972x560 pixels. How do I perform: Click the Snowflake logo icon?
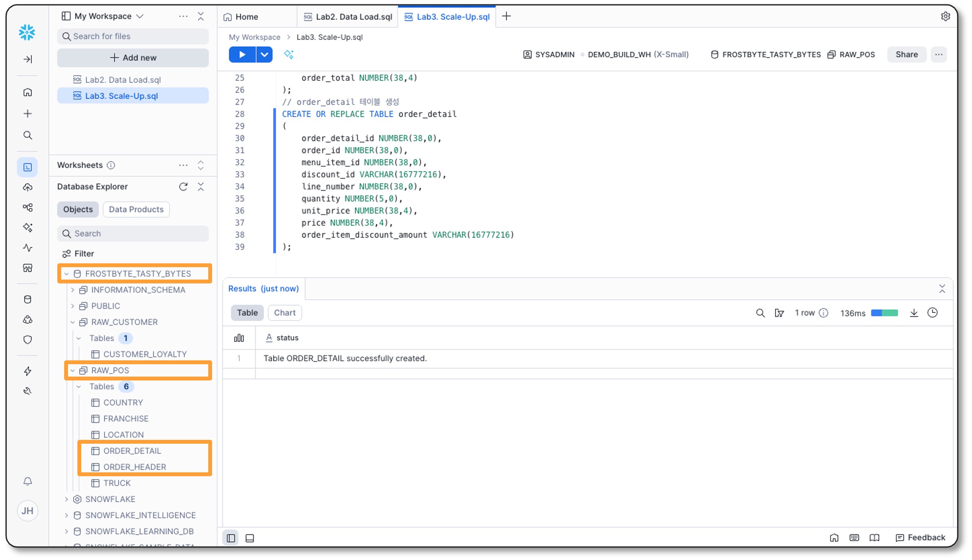point(27,32)
